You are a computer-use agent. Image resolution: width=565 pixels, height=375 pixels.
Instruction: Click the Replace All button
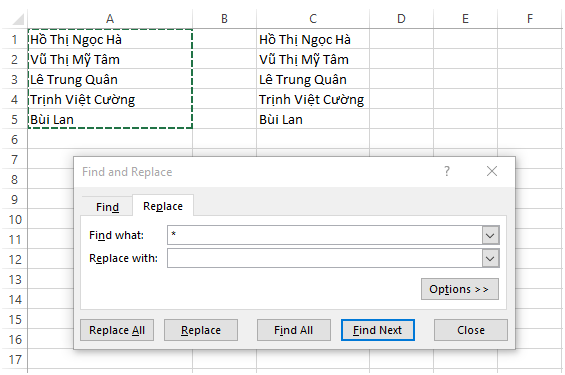click(117, 330)
